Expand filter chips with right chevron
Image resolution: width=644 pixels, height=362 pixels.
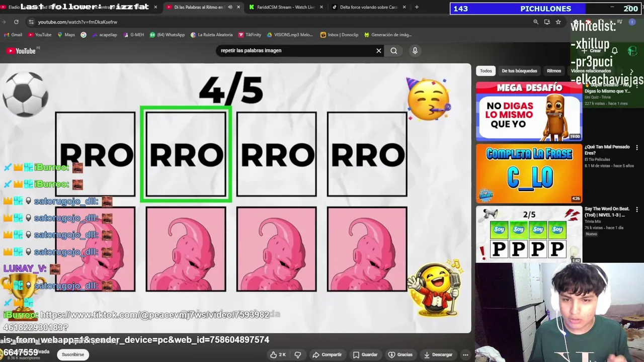coord(631,71)
